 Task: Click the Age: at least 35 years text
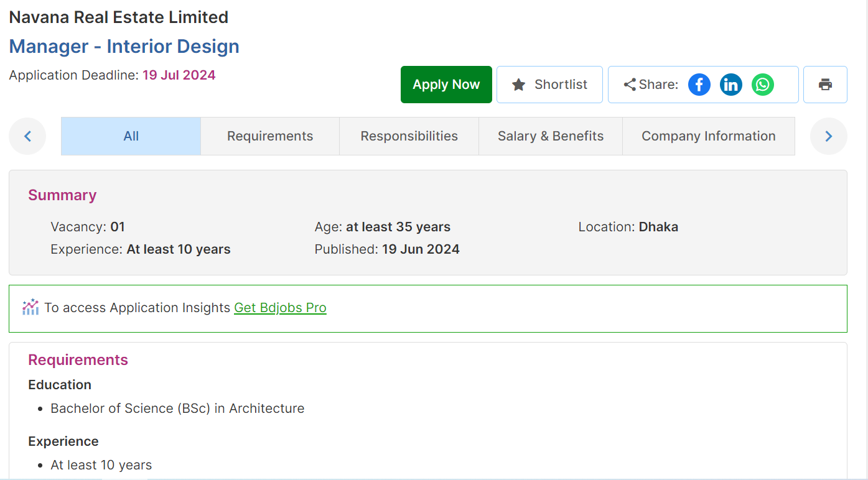[383, 227]
